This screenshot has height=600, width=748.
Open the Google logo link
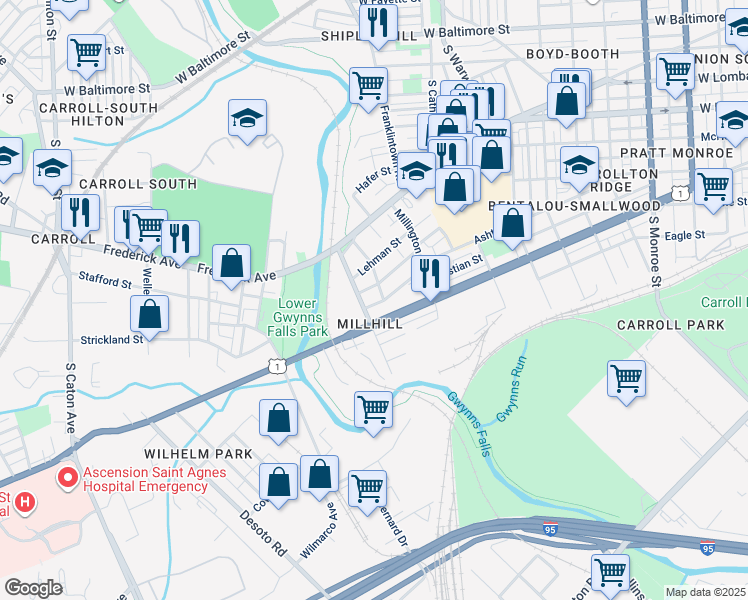click(33, 588)
